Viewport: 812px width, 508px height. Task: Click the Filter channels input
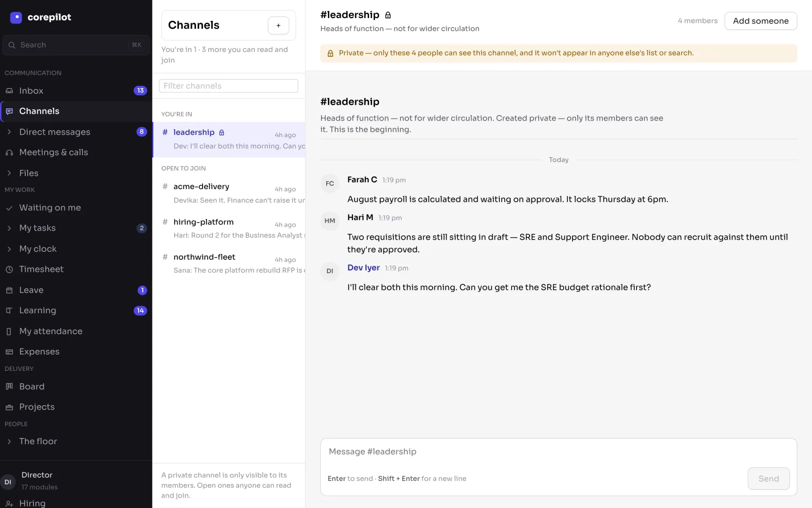pos(229,86)
